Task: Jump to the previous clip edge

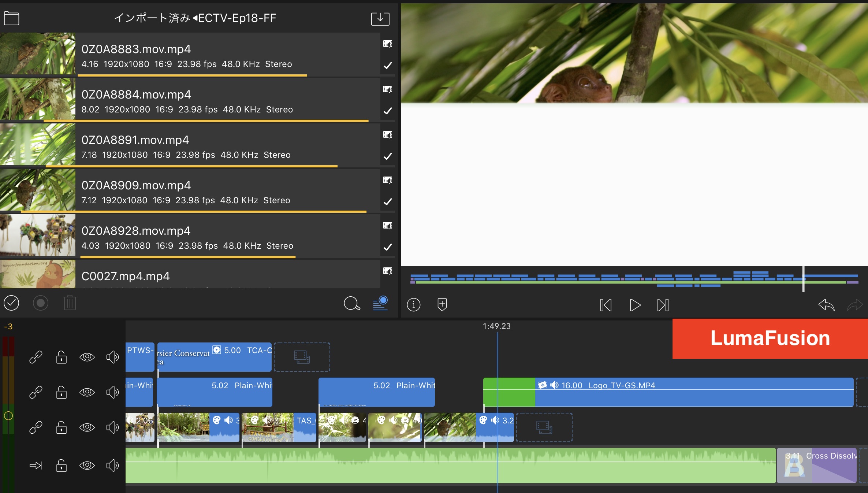Action: pyautogui.click(x=606, y=305)
